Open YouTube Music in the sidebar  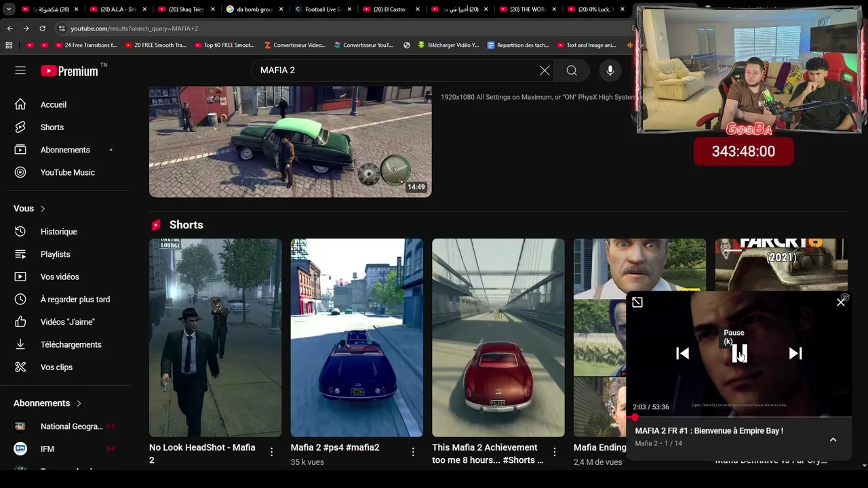68,172
